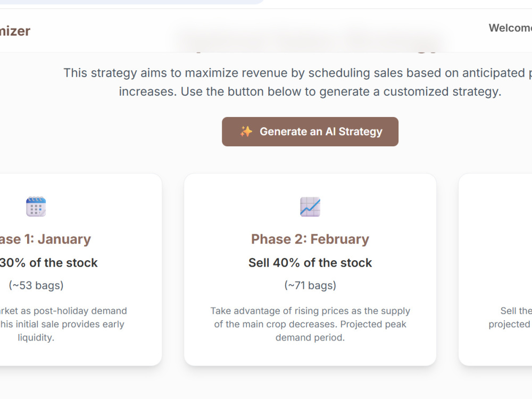Screen dimensions: 532x399
Task: Click the 'projected' text in the third card
Action: (509, 324)
